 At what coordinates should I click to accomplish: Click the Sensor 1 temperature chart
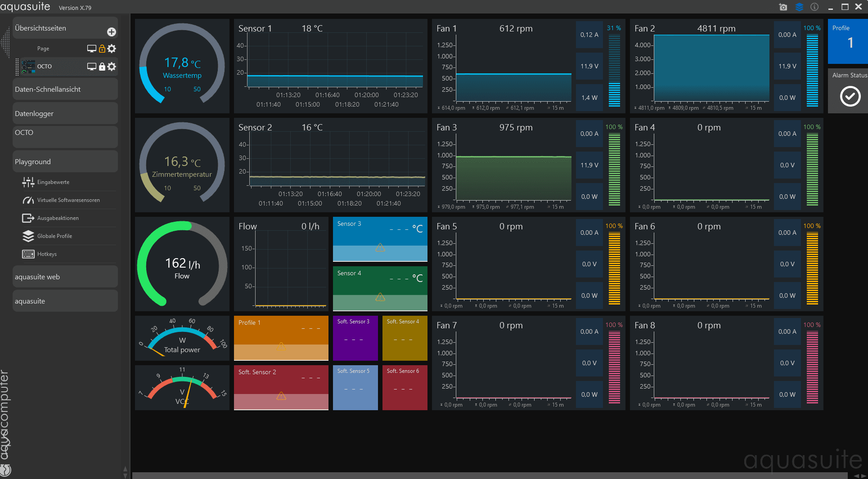coord(331,66)
